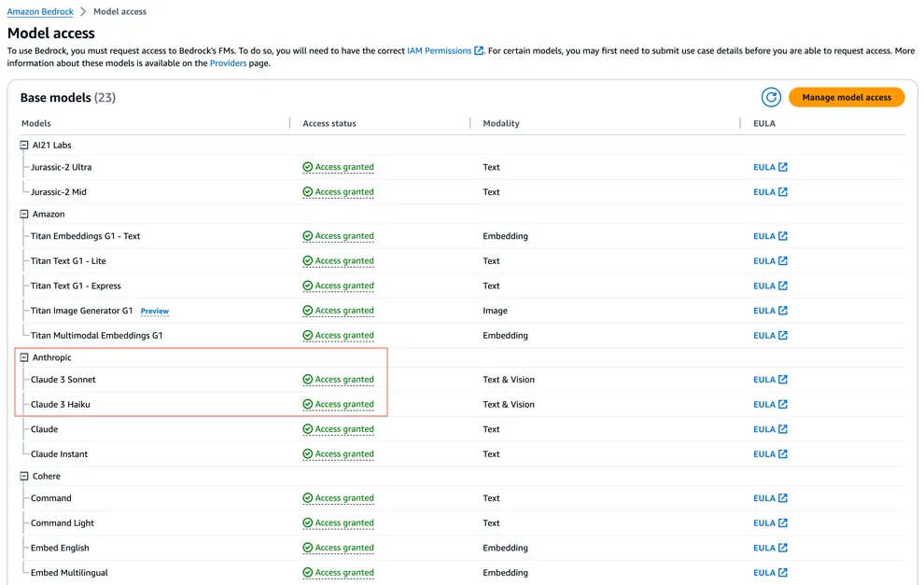Click the Text & Vision modality for Claude 3 Sonnet
The height and width of the screenshot is (585, 924).
pos(509,380)
